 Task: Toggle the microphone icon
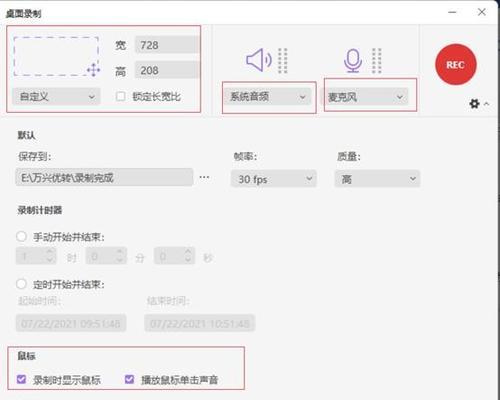pyautogui.click(x=353, y=60)
